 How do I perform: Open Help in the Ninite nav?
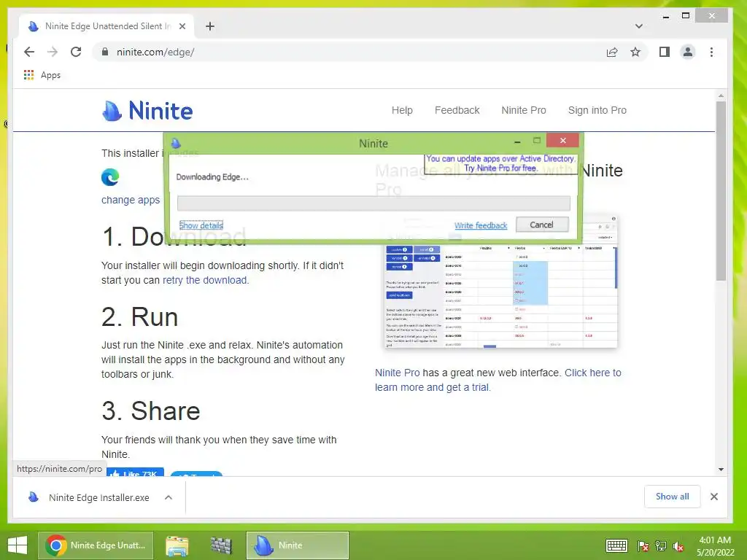[x=402, y=110]
